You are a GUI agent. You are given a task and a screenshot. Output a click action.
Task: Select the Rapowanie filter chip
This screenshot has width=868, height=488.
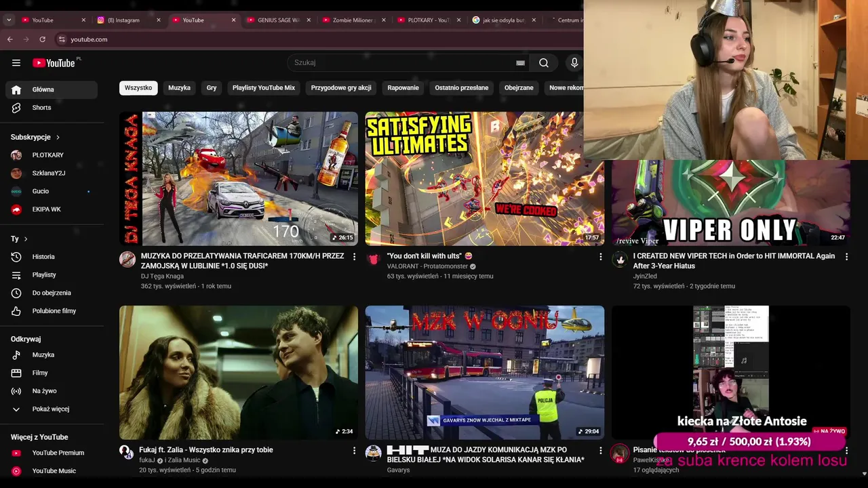tap(403, 88)
